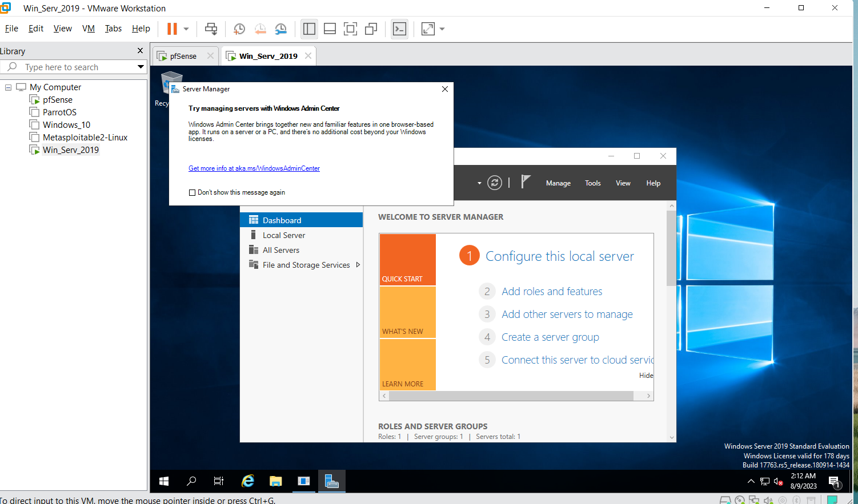858x504 pixels.
Task: Click Configure this local server link
Action: [560, 256]
